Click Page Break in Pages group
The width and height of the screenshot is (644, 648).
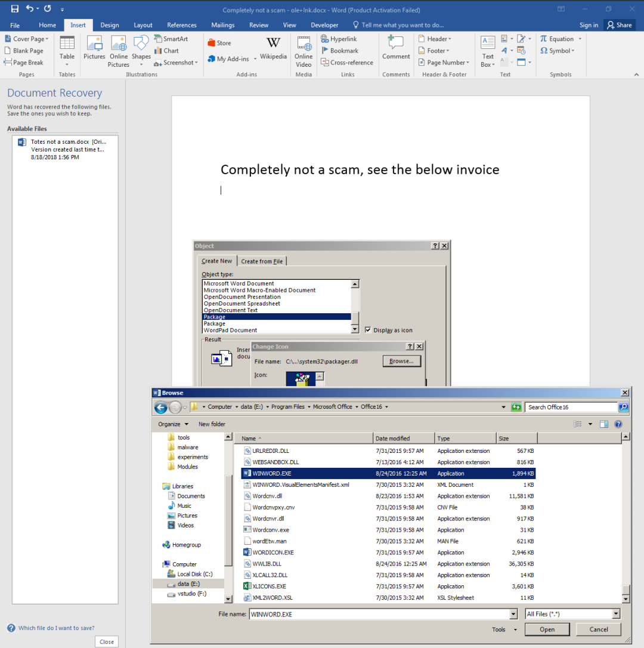point(23,63)
